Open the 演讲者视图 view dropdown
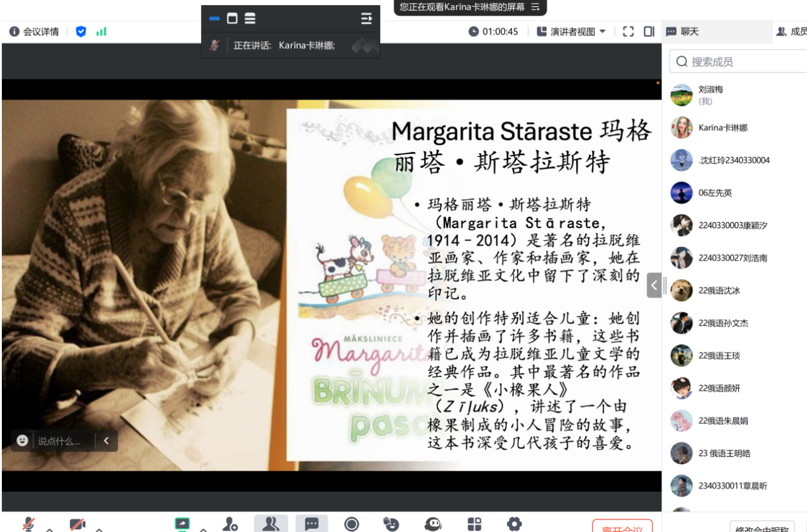 [571, 31]
